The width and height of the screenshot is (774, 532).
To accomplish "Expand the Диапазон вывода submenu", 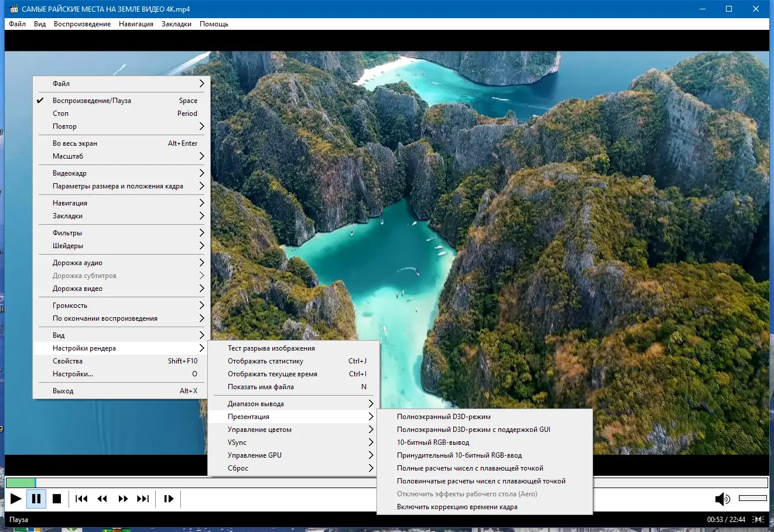I will pos(256,404).
